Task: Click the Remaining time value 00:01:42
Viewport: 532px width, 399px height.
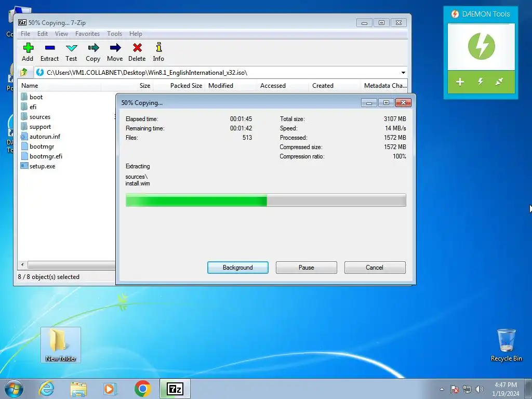Action: (x=241, y=128)
